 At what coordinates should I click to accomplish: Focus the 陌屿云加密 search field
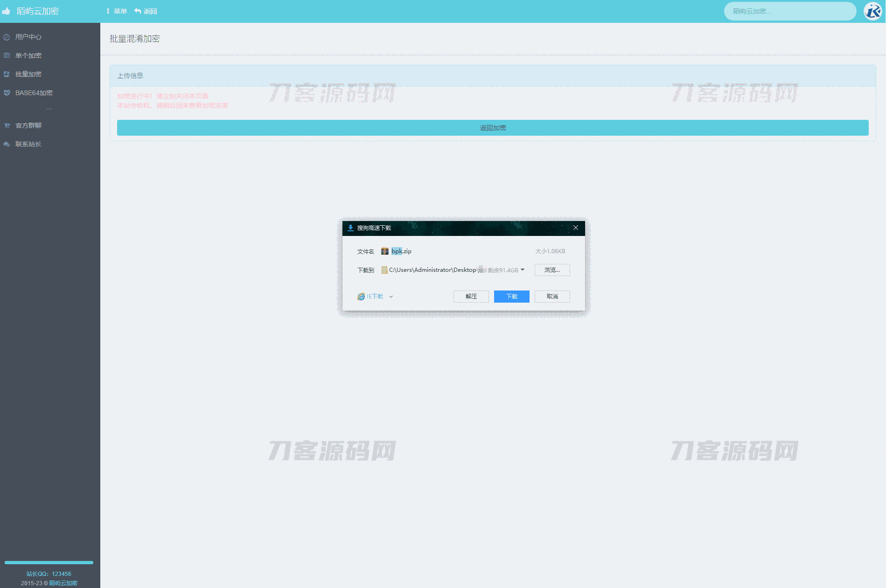790,11
